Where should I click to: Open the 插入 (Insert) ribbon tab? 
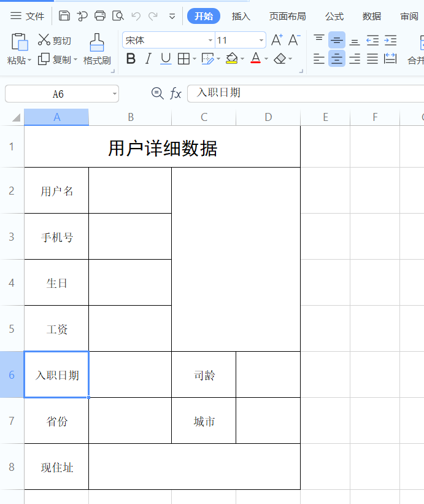tap(241, 16)
